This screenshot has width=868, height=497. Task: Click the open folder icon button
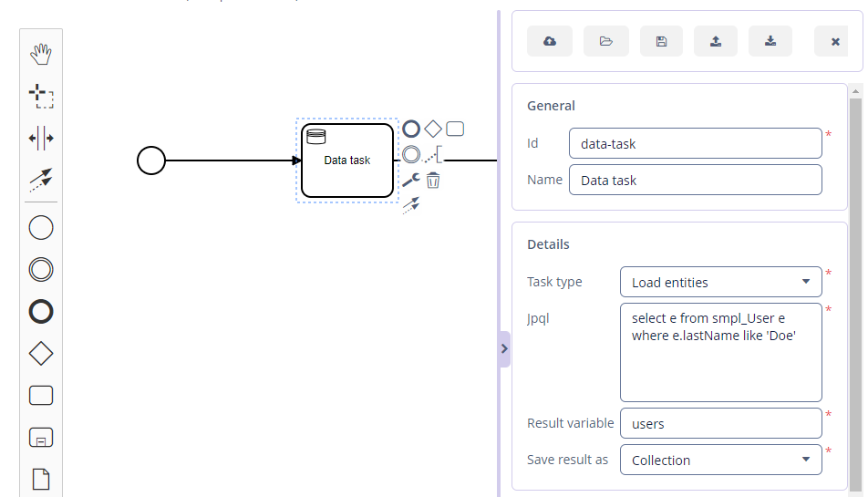(605, 41)
